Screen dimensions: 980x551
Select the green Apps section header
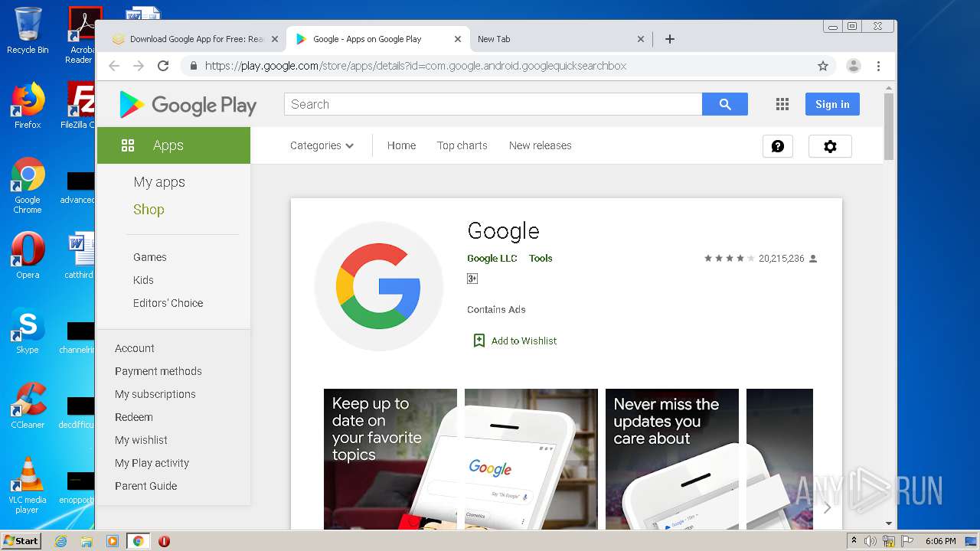tap(174, 145)
